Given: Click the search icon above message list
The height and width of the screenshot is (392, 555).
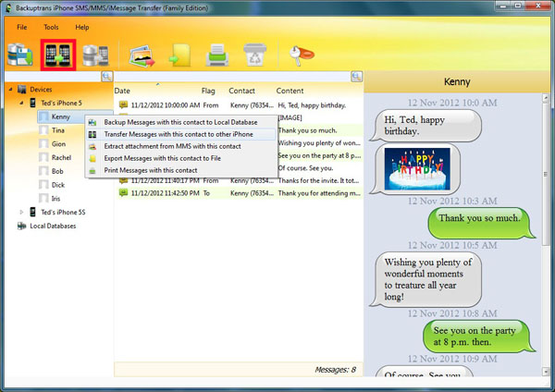Looking at the screenshot, I should coord(356,77).
